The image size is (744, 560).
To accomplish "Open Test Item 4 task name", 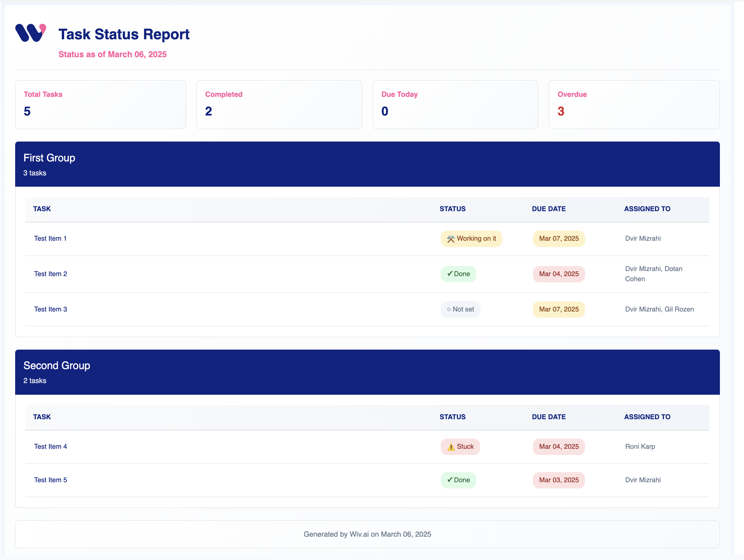I will click(x=51, y=447).
